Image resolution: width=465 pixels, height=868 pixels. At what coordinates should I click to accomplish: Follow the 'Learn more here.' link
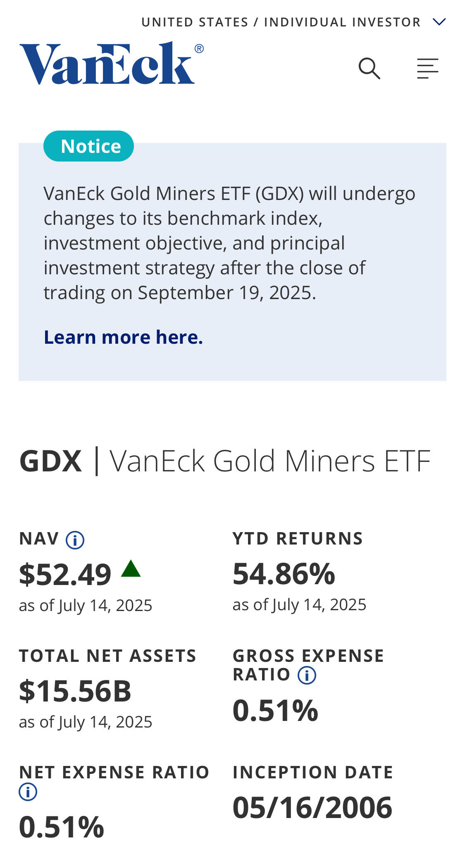tap(123, 337)
